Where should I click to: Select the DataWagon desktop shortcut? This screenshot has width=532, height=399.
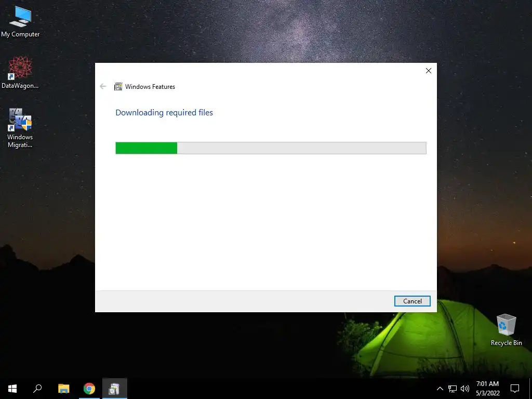point(20,73)
